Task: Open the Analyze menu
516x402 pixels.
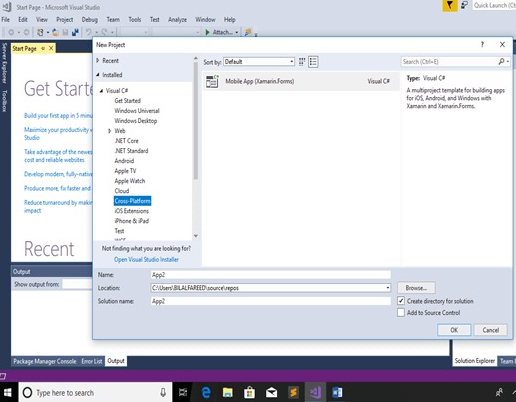Action: [x=177, y=20]
